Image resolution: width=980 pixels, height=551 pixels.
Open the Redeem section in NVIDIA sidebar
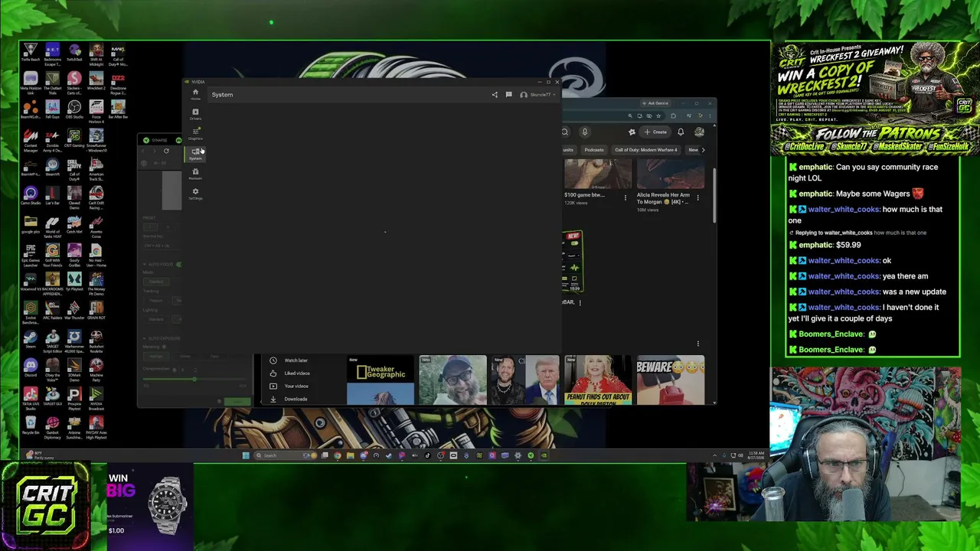coord(195,174)
